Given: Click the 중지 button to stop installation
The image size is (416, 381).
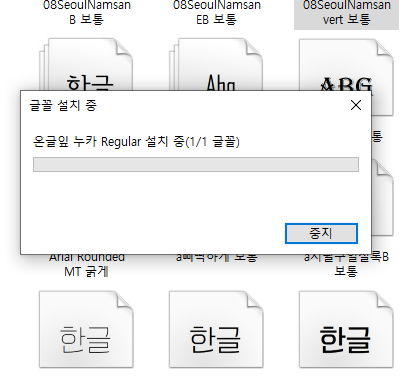Looking at the screenshot, I should [x=321, y=233].
